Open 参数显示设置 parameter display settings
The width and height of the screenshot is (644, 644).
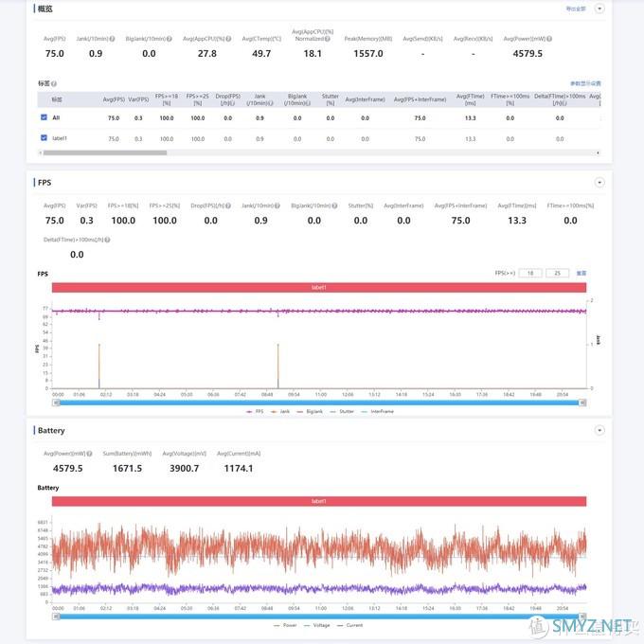(585, 83)
